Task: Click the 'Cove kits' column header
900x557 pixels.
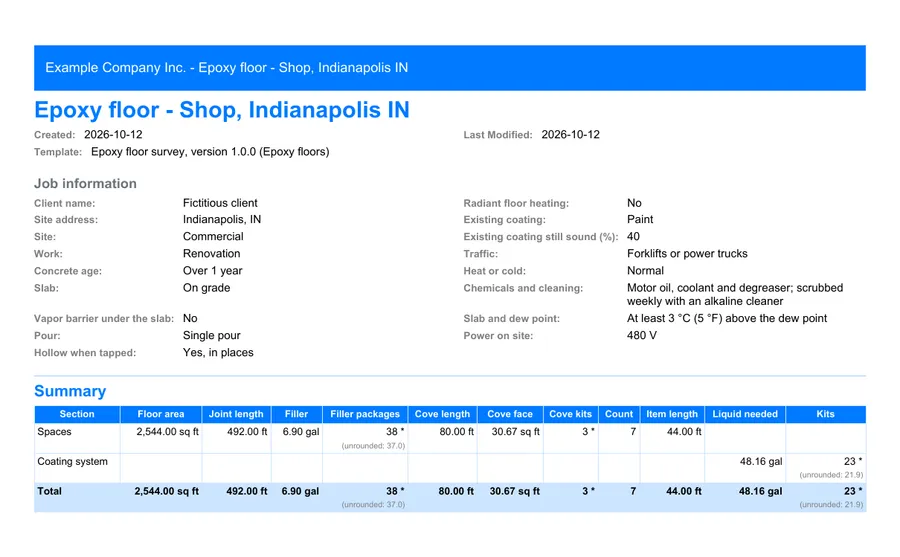Action: 571,414
